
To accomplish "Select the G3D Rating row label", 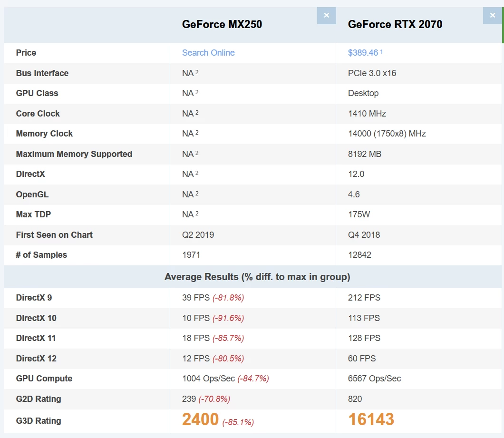I will 38,421.
